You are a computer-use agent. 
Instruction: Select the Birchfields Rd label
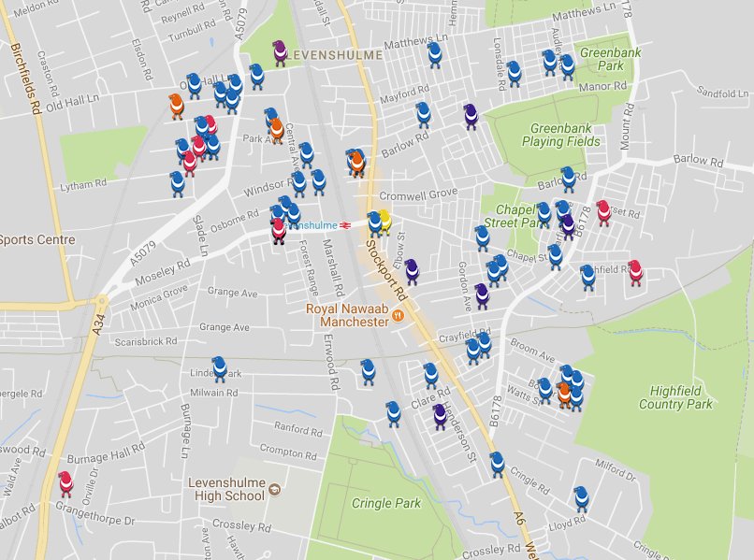point(25,79)
